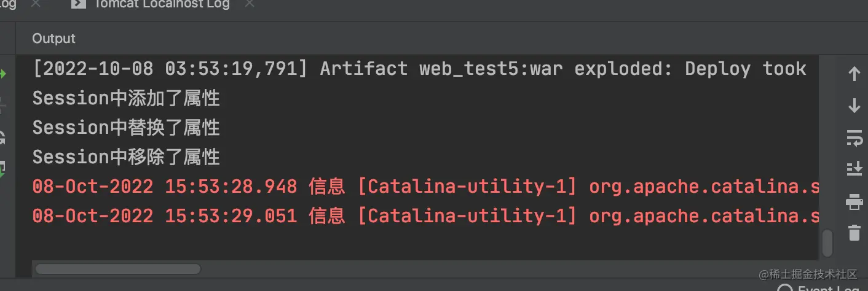This screenshot has width=868, height=291.
Task: Close the Tomcat Localhost Log tab
Action: 249,5
